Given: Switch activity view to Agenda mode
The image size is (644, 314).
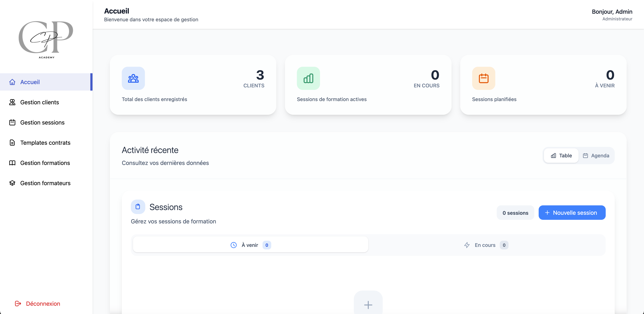Looking at the screenshot, I should (596, 155).
